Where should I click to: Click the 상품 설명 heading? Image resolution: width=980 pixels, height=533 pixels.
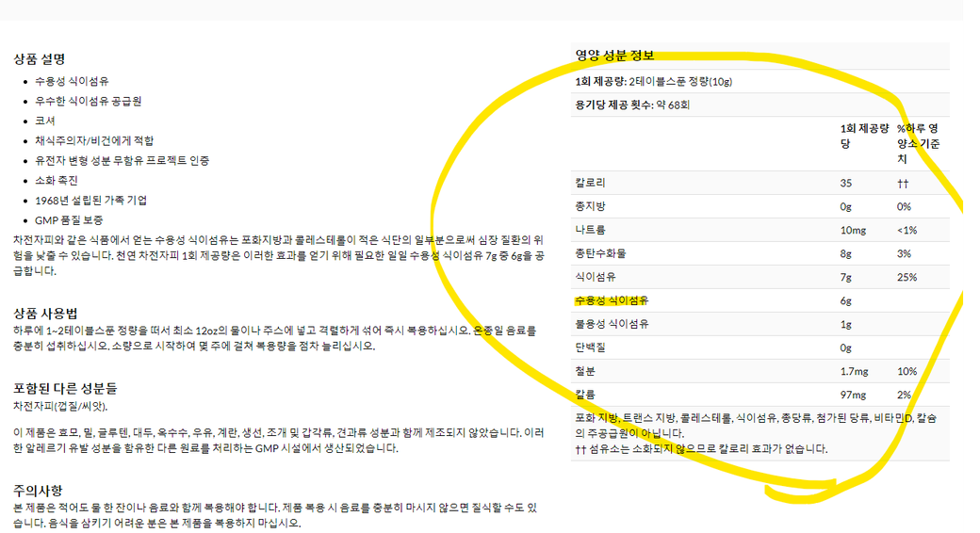(39, 58)
